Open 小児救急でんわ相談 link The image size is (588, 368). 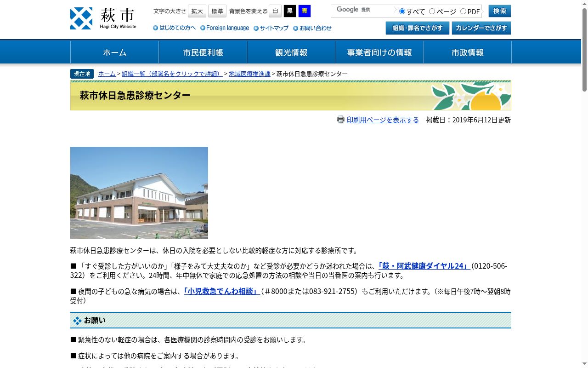[x=221, y=291]
